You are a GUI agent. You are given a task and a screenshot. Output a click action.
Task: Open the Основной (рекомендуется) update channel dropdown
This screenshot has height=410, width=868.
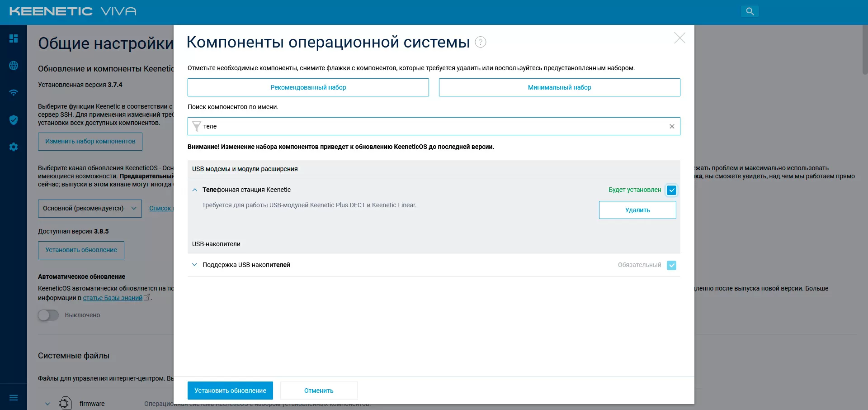pyautogui.click(x=90, y=209)
